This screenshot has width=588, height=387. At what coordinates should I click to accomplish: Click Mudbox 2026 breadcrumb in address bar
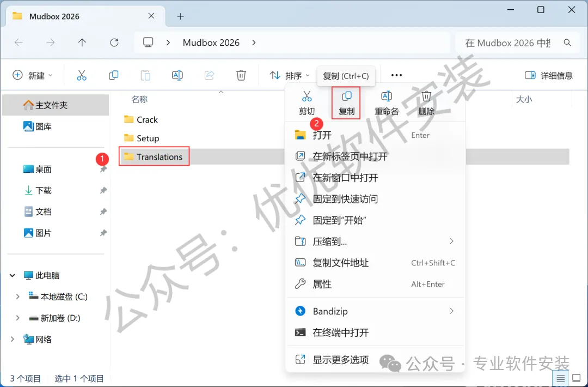coord(211,43)
